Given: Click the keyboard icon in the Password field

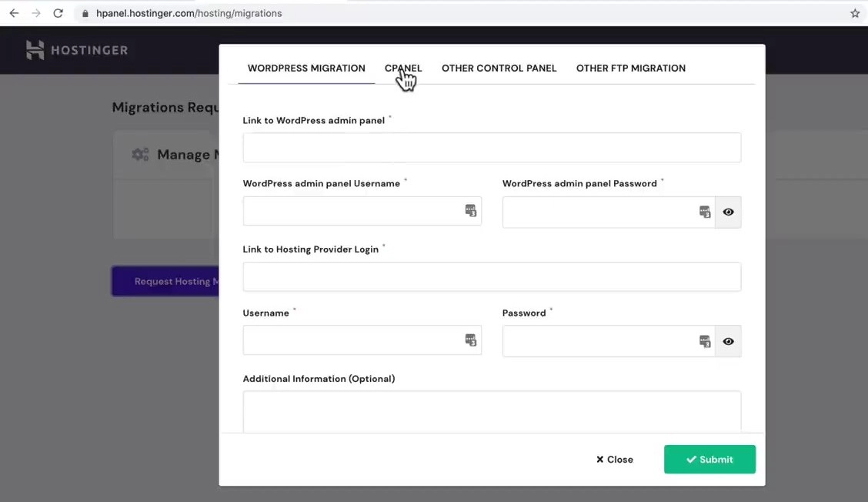Looking at the screenshot, I should (x=705, y=340).
